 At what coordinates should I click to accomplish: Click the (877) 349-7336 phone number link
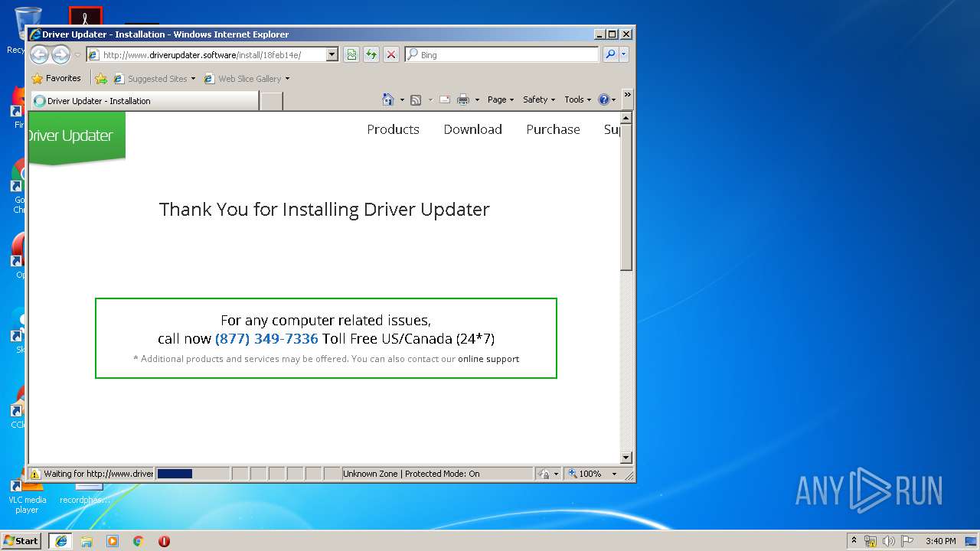[266, 338]
